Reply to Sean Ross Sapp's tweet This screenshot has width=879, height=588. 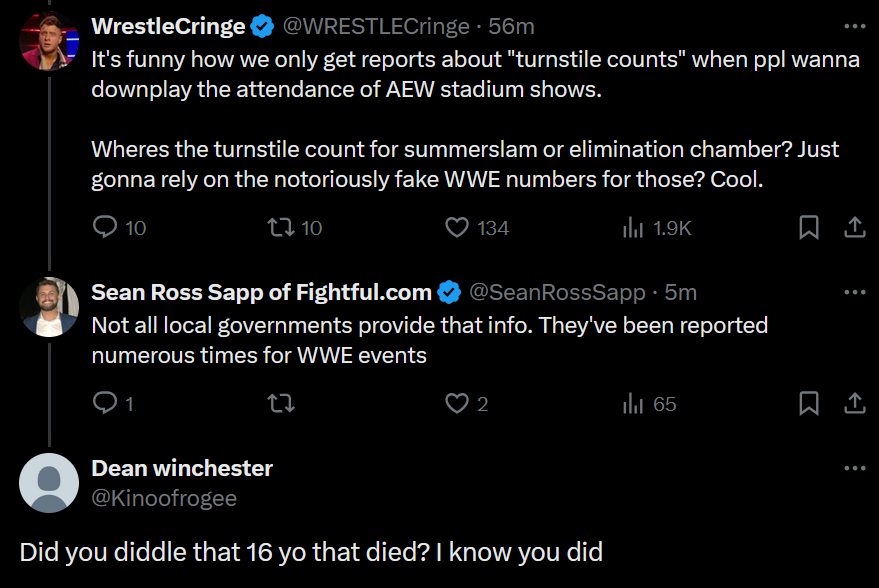pyautogui.click(x=105, y=404)
